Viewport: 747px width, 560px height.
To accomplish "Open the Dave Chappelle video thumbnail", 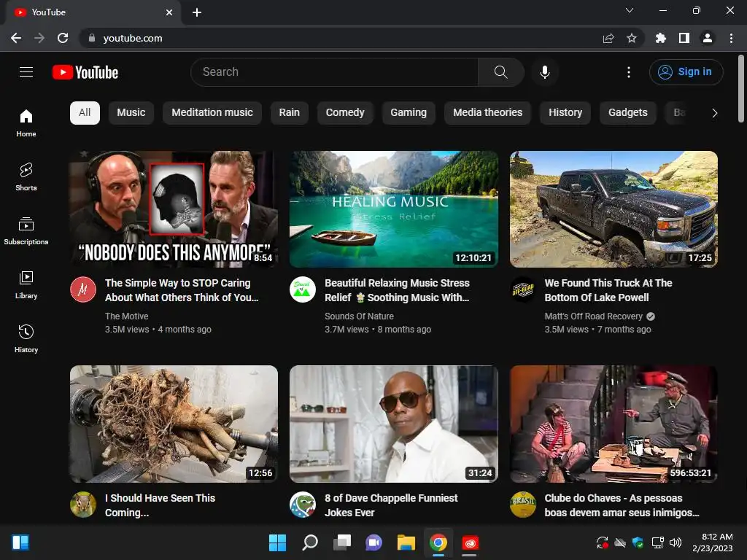I will (394, 424).
